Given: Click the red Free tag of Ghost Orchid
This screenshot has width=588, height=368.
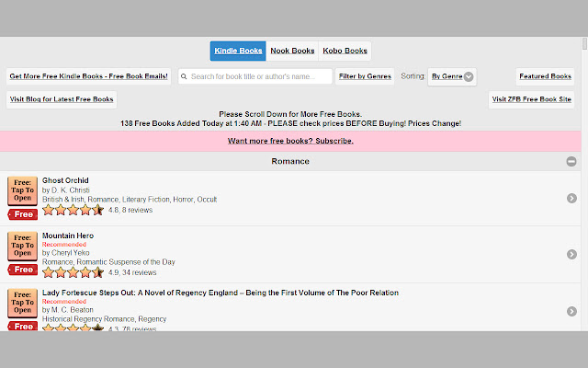Looking at the screenshot, I should point(22,214).
